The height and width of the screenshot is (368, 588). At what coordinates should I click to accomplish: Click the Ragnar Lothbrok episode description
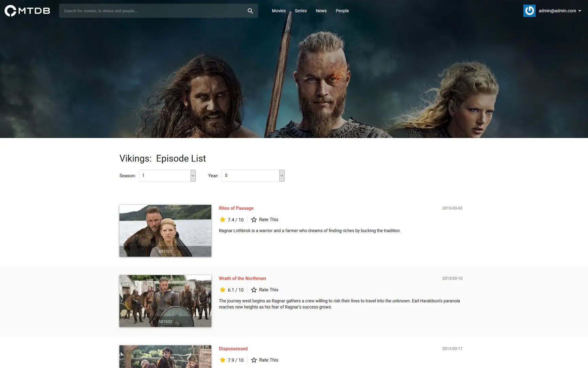tap(310, 231)
